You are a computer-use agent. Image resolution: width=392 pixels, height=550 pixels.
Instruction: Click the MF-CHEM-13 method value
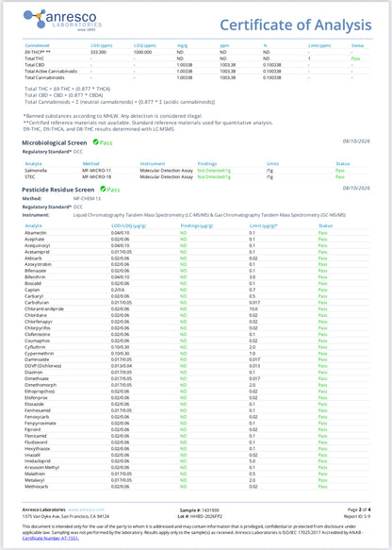[x=87, y=198]
